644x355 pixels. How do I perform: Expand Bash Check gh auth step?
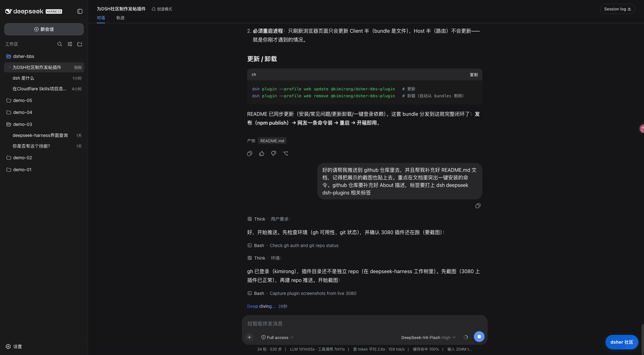tap(293, 245)
